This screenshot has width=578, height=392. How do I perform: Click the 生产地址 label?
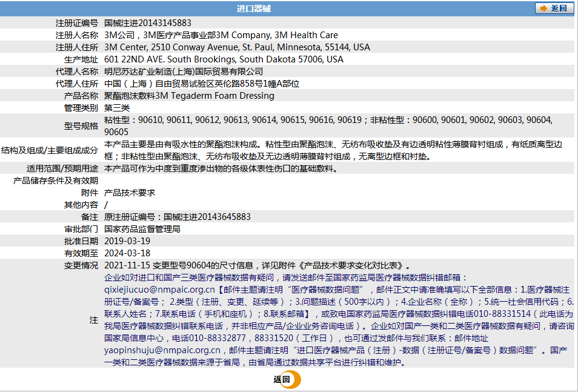[x=81, y=59]
